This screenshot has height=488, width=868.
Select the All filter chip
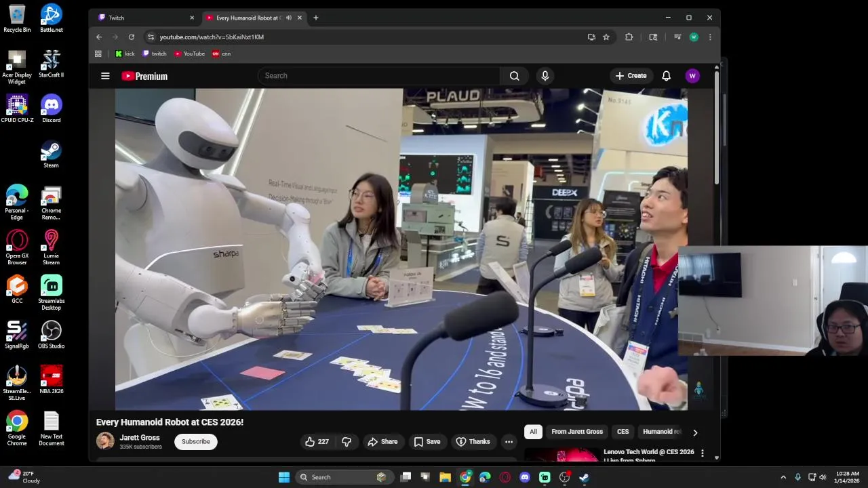[534, 432]
